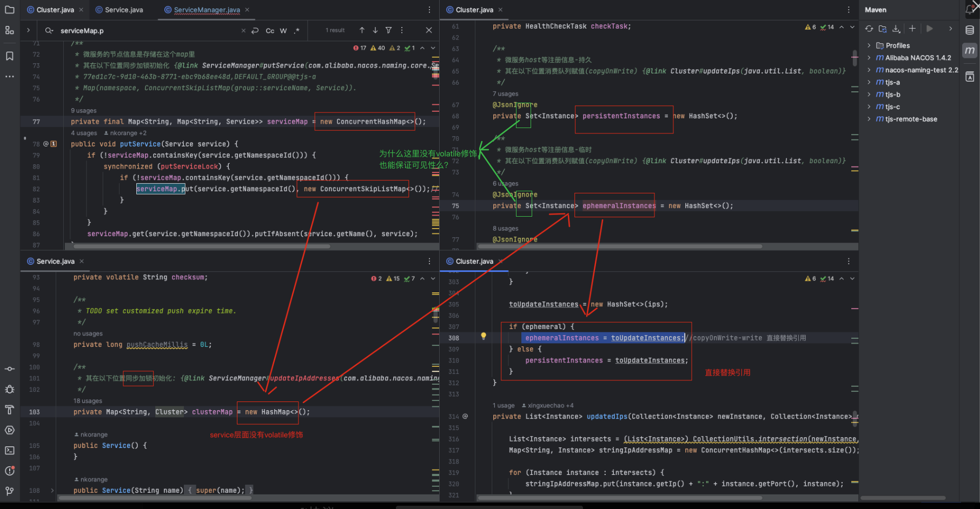
Task: Expand the tjs-remote-base Maven module
Action: coord(869,119)
